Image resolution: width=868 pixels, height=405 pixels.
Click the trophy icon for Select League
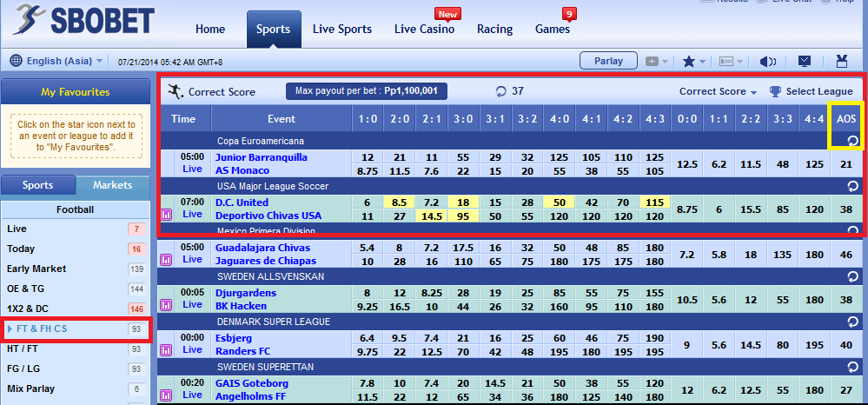click(775, 91)
